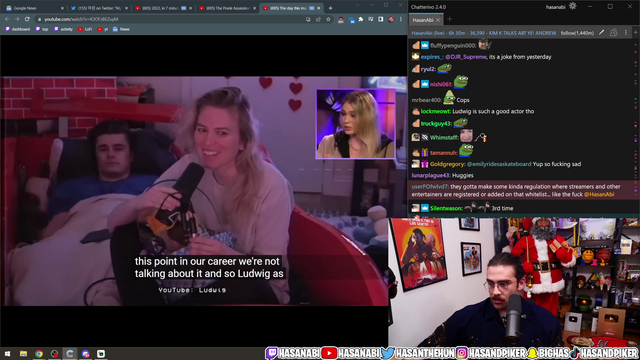
Task: Click the @DJR_Supreme mention in chat
Action: click(466, 57)
